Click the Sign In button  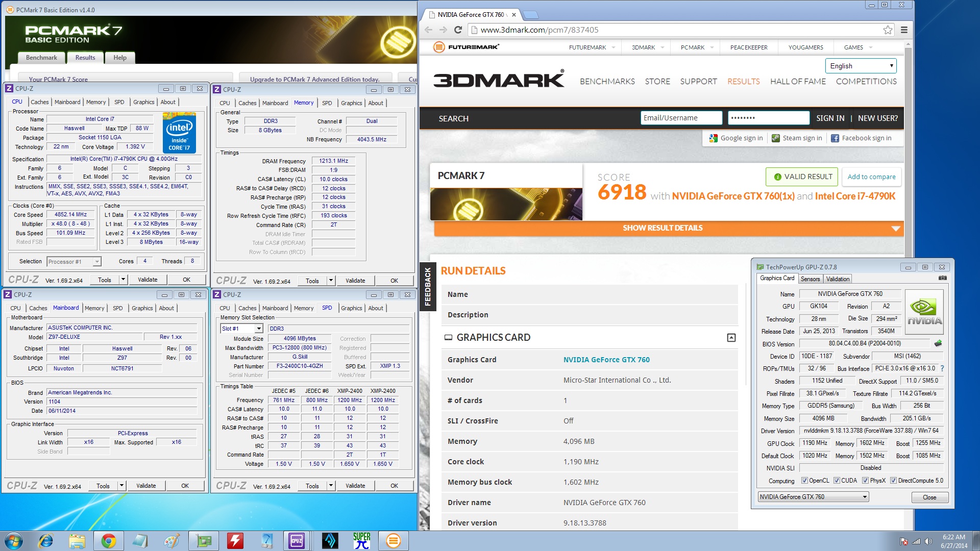pos(830,118)
